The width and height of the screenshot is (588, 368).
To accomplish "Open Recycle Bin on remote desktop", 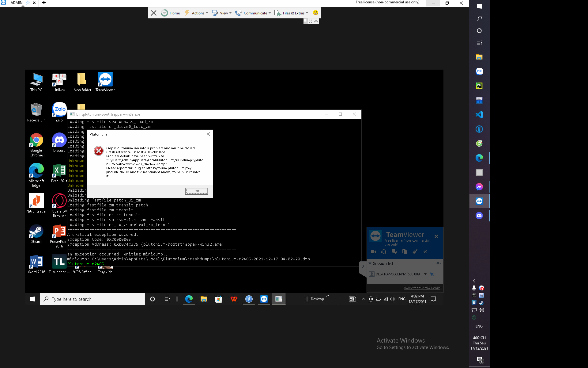I will (36, 113).
